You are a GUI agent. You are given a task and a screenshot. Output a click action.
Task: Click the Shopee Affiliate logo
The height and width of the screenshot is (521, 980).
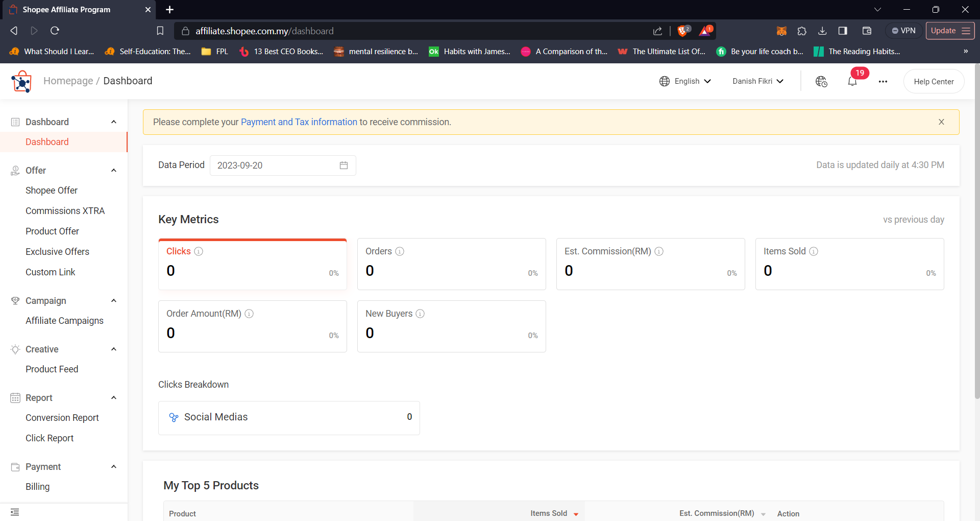tap(21, 82)
